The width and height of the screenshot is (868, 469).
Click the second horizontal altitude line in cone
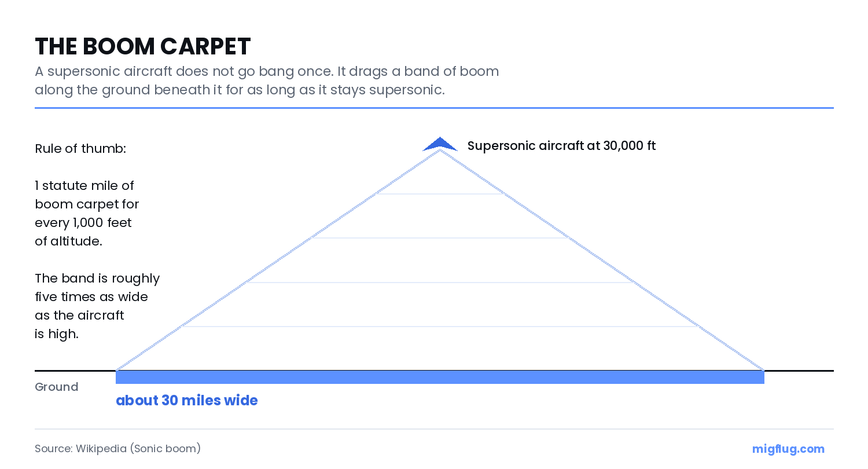440,238
